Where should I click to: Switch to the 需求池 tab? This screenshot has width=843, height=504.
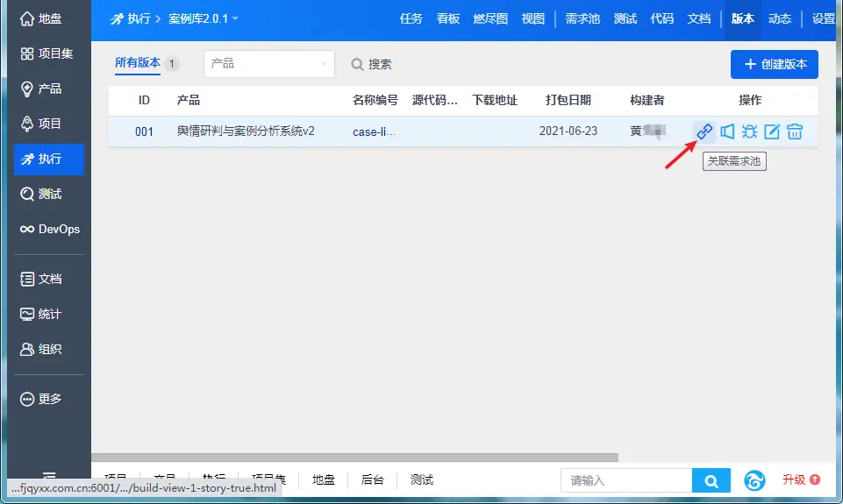tap(582, 18)
